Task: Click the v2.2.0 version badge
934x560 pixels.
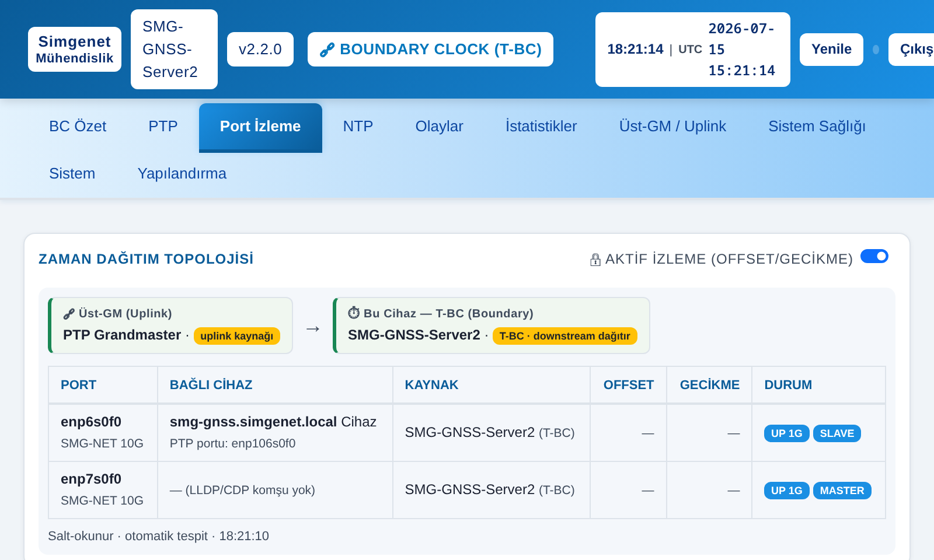Action: pyautogui.click(x=260, y=50)
